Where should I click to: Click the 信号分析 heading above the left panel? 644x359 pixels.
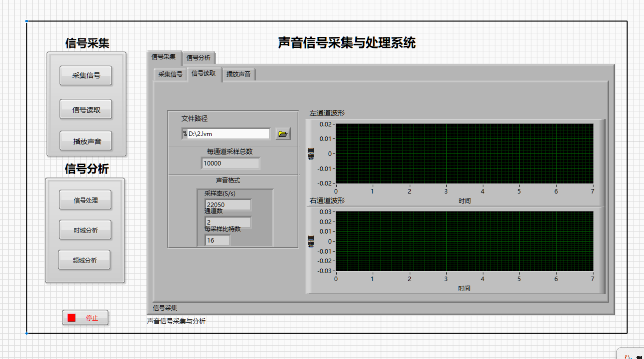point(87,168)
